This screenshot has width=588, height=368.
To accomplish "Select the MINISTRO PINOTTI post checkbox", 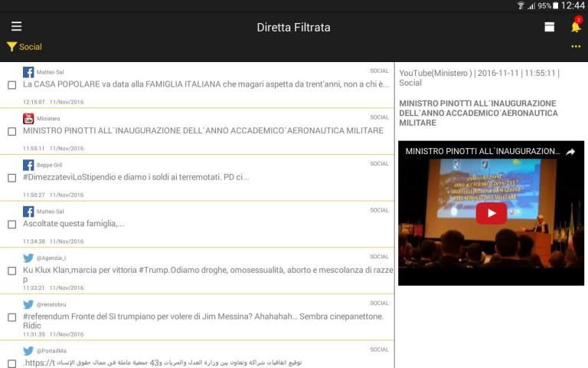I will [11, 131].
